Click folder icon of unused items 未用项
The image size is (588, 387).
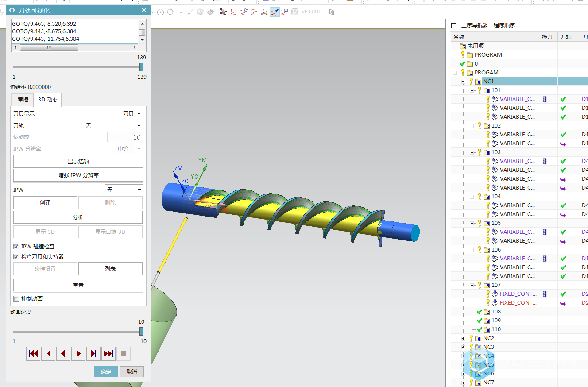[463, 46]
